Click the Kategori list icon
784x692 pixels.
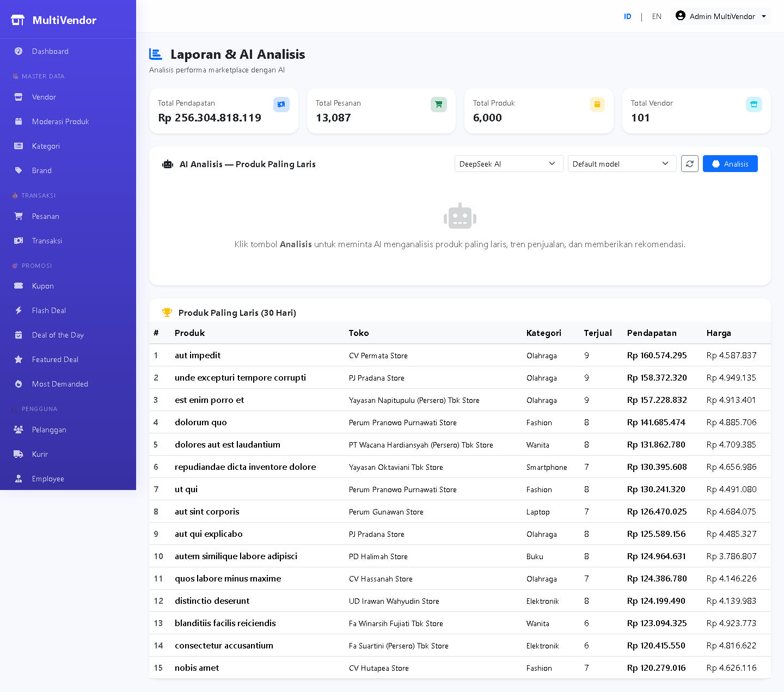tap(19, 146)
